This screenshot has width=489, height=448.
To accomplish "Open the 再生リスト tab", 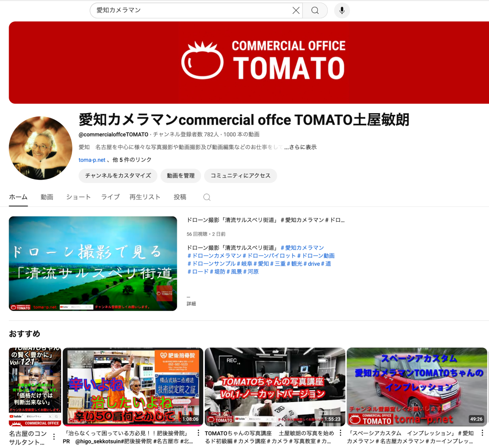I will point(145,197).
